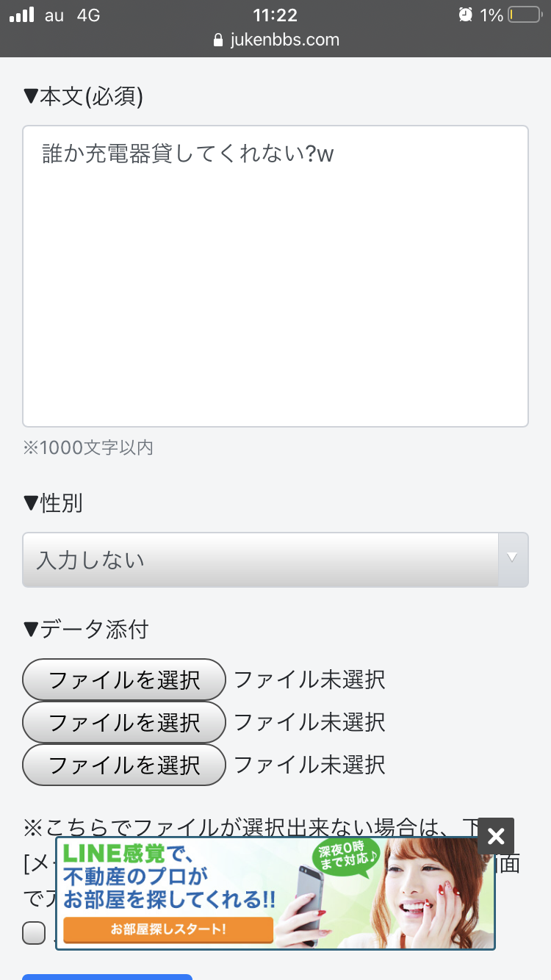Image resolution: width=551 pixels, height=980 pixels.
Task: Close the LINE real estate ad
Action: coord(496,836)
